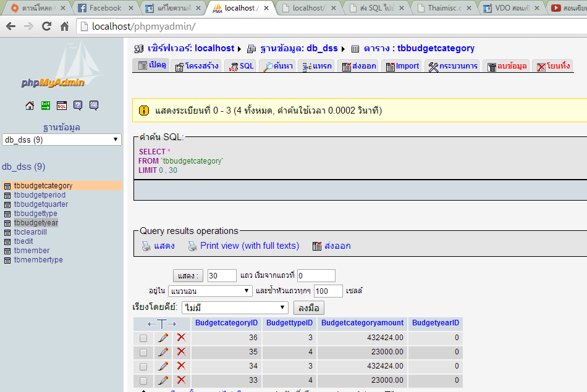Click table icon beside tbmembertype
The image size is (587, 392).
tap(7, 261)
